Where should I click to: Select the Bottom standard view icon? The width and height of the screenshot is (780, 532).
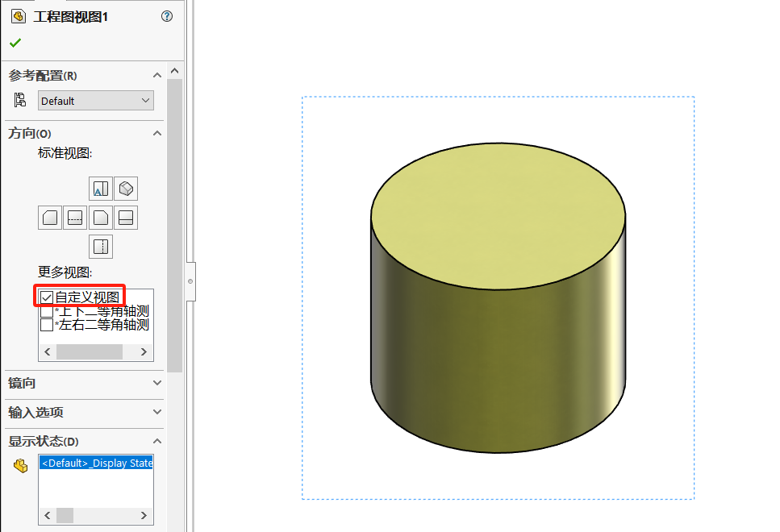(x=101, y=247)
